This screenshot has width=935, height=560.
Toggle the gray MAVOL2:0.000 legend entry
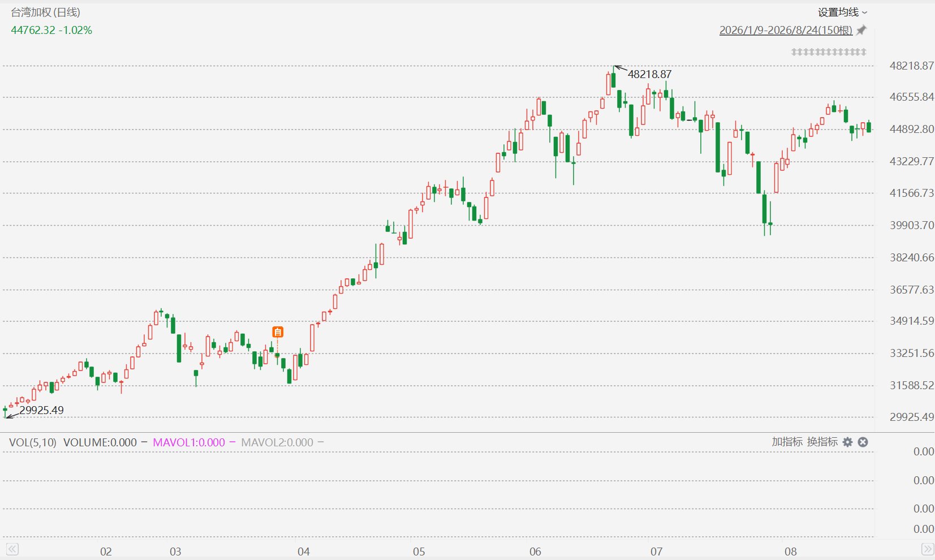[282, 442]
